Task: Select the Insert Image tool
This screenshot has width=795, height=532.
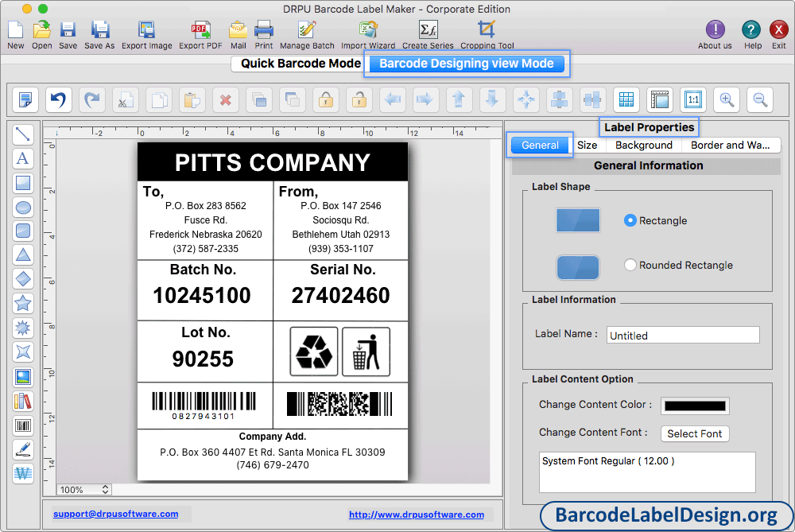Action: (x=23, y=377)
